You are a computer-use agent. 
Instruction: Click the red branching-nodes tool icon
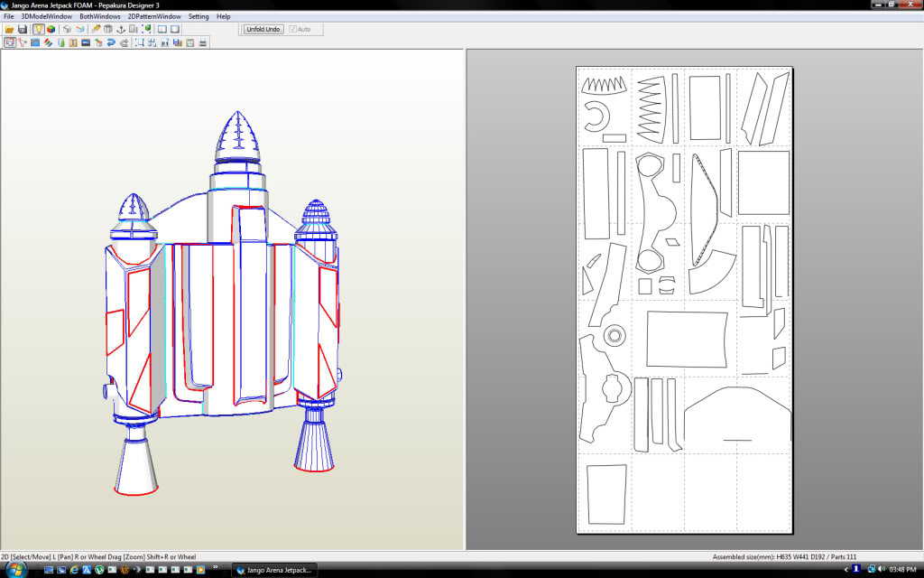point(23,42)
